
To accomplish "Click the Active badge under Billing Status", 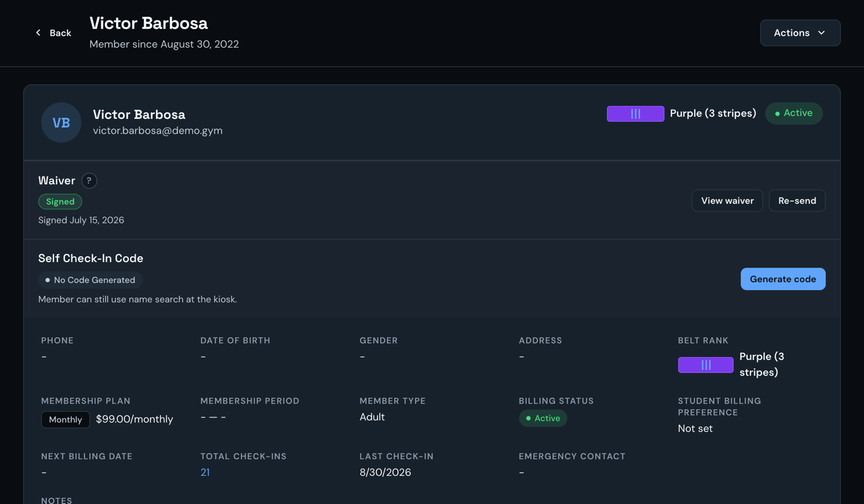I will [x=543, y=418].
